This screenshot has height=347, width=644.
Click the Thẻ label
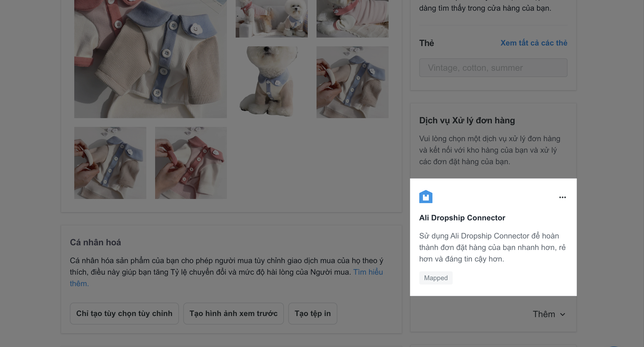(x=426, y=43)
